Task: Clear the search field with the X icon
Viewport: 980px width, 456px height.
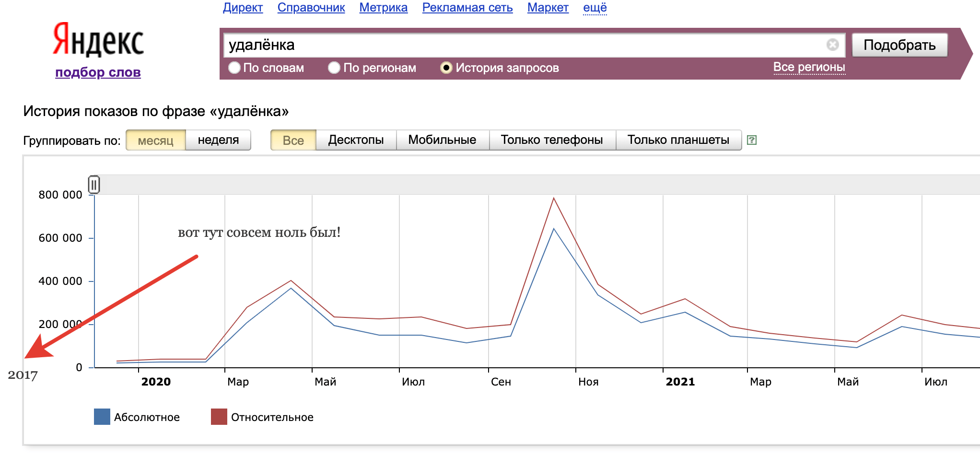Action: coord(833,45)
